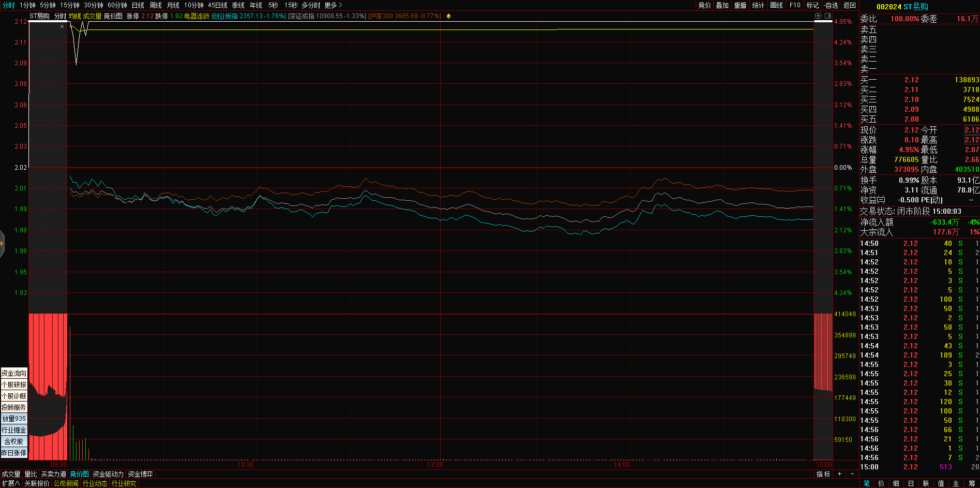Expand the 更多 periods dropdown
Viewport: 980px width, 488px height.
(333, 5)
